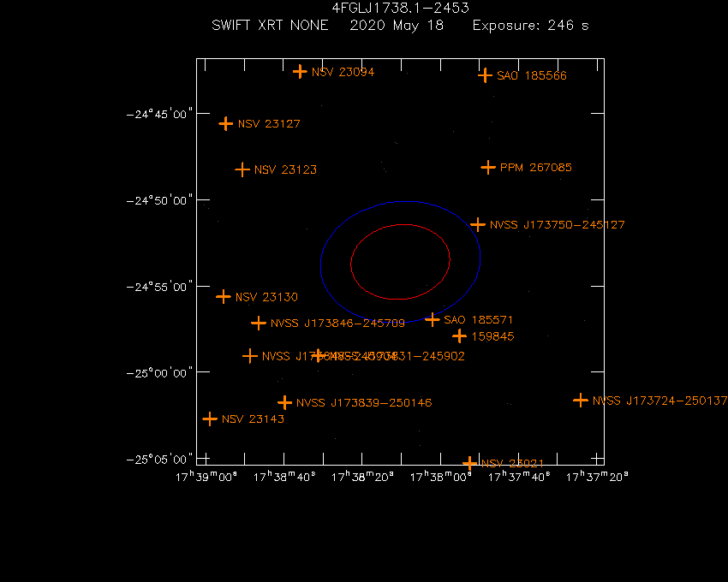
Task: Click the SAO 185571 label
Action: (478, 320)
